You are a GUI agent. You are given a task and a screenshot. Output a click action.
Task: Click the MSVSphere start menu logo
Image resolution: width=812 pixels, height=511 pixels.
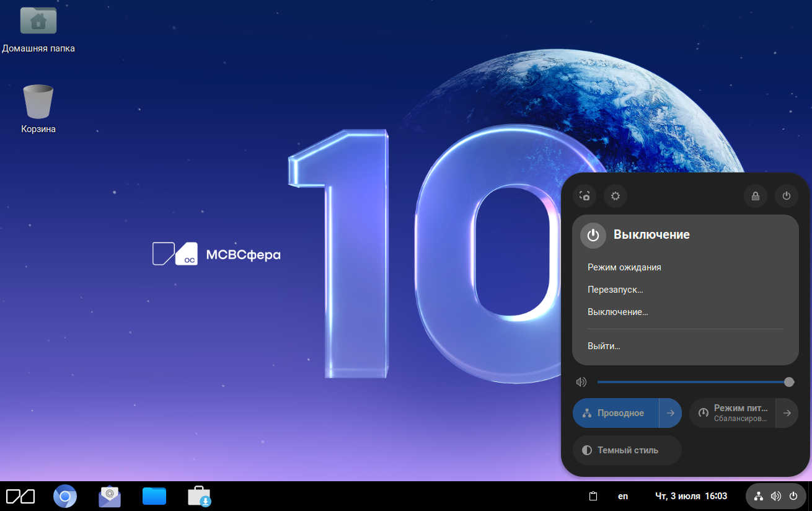[20, 496]
